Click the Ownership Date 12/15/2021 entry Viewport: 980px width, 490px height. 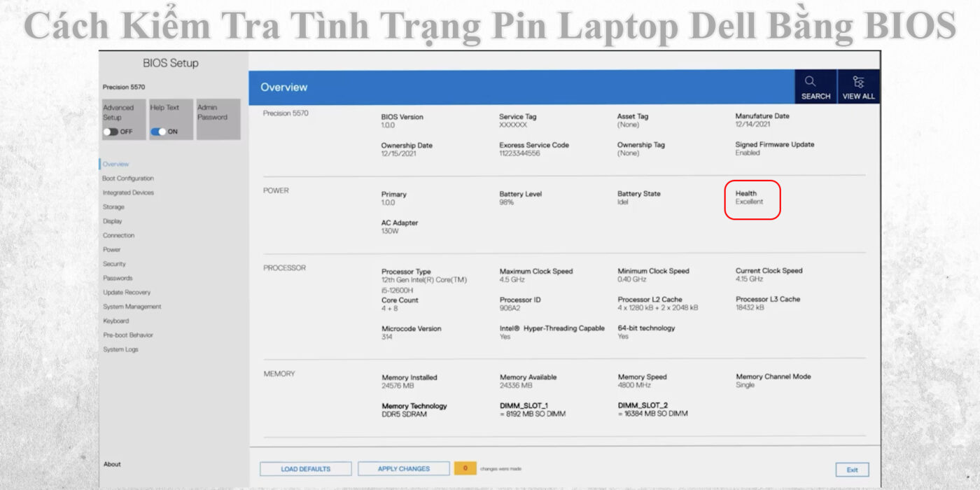tap(407, 149)
